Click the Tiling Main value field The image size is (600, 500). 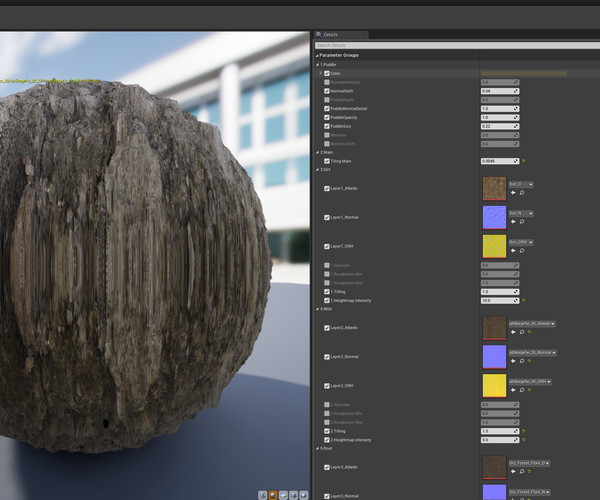(500, 161)
